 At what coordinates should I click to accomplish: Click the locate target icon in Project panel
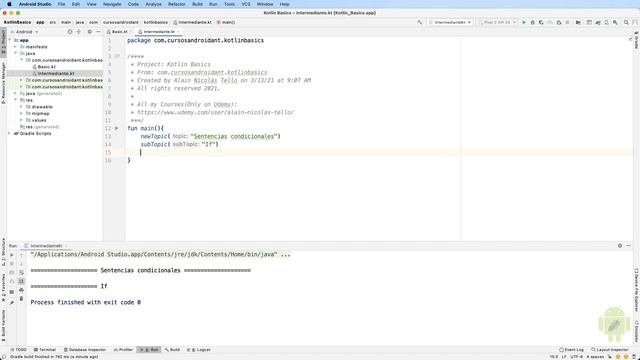point(70,32)
